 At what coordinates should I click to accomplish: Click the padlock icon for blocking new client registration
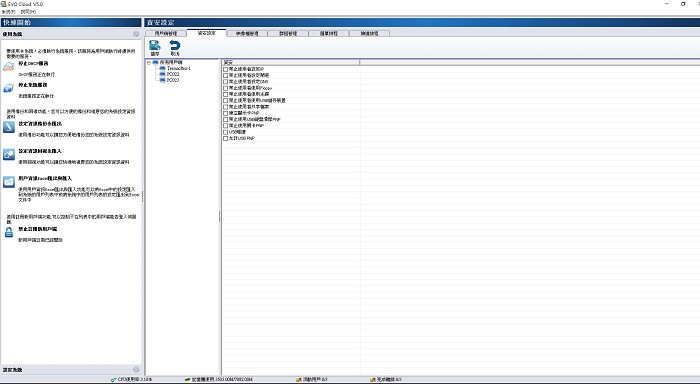[9, 232]
